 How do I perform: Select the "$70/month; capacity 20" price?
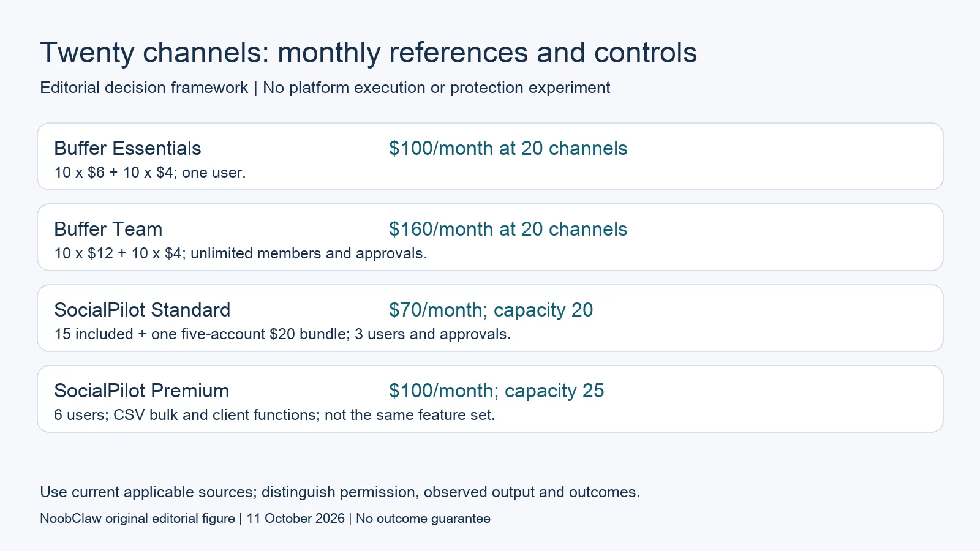[x=491, y=310]
